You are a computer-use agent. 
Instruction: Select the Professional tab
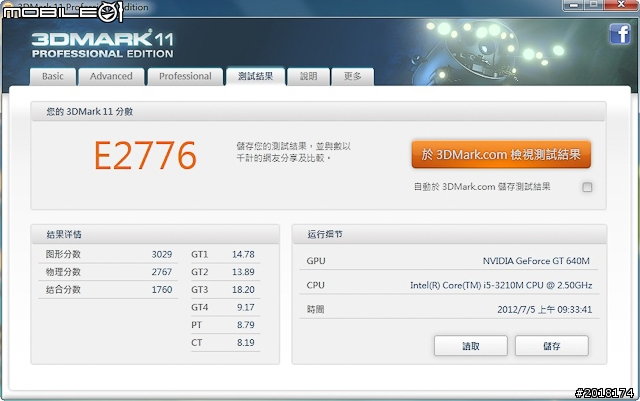[185, 76]
